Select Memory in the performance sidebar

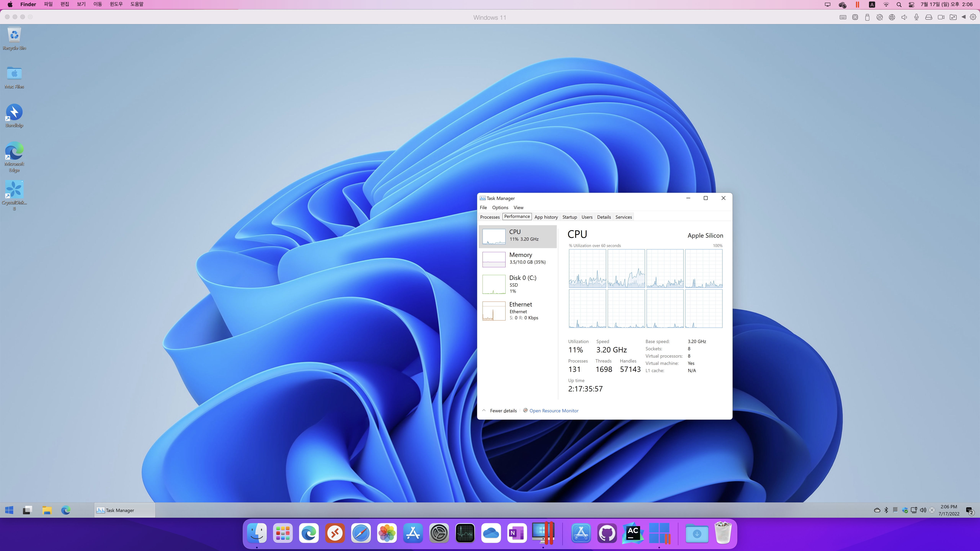coord(520,258)
